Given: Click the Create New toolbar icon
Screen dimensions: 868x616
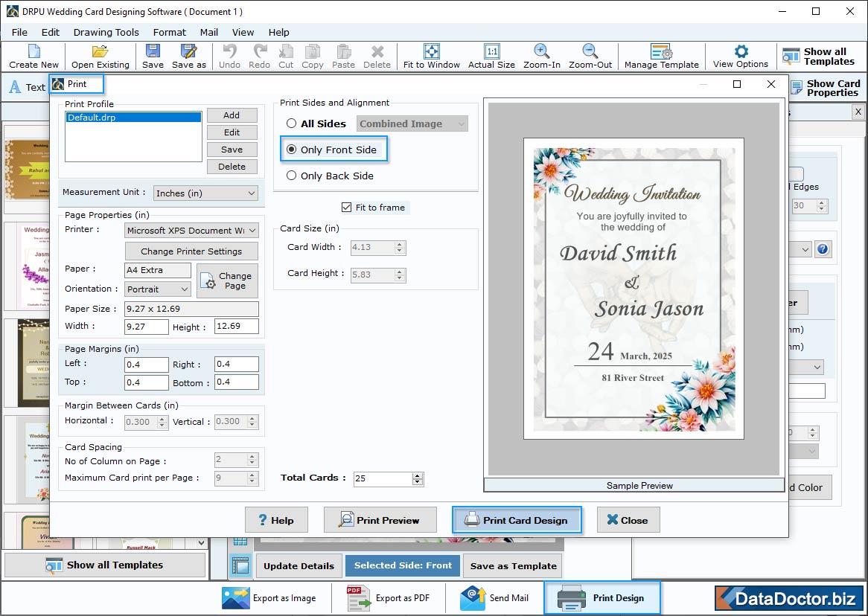Looking at the screenshot, I should 33,51.
